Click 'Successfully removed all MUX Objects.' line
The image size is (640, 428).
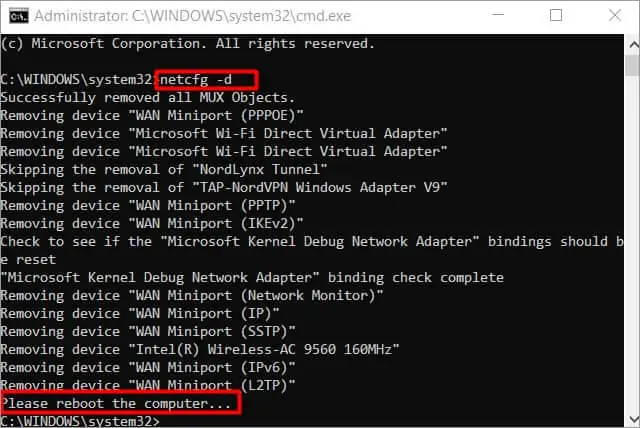coord(147,98)
